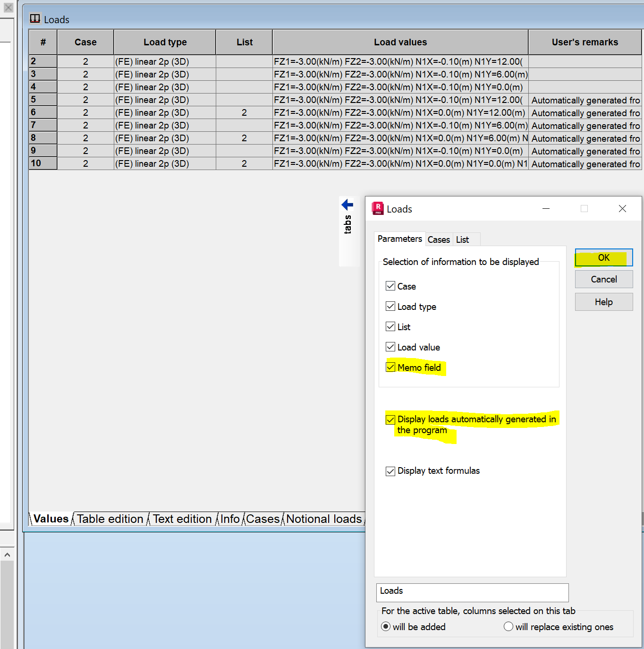The width and height of the screenshot is (644, 649).
Task: Disable Display loads automatically generated in the program
Action: pos(390,419)
